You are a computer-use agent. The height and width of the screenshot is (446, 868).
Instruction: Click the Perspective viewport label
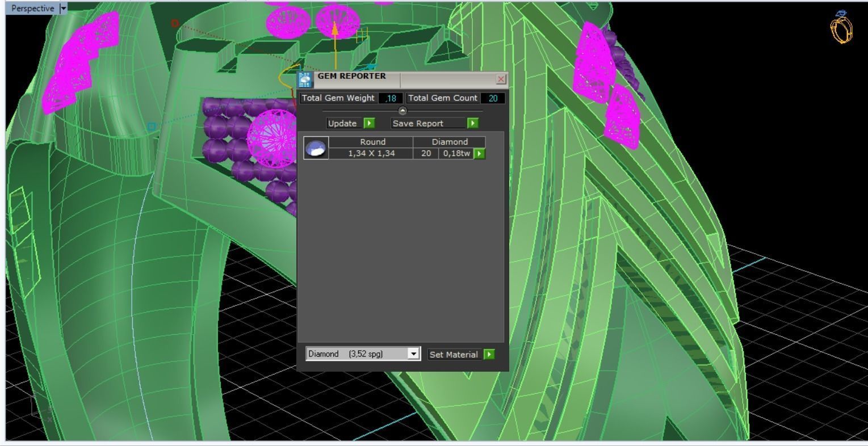coord(32,8)
